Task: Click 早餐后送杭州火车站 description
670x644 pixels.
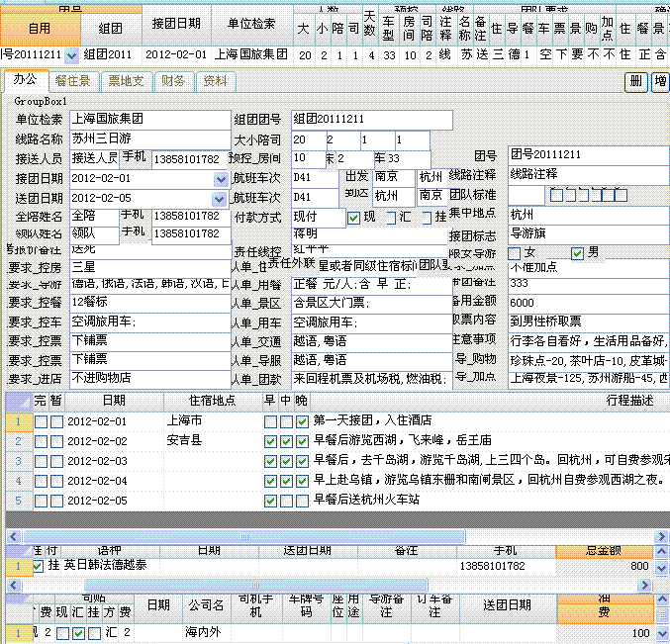Action: 366,500
